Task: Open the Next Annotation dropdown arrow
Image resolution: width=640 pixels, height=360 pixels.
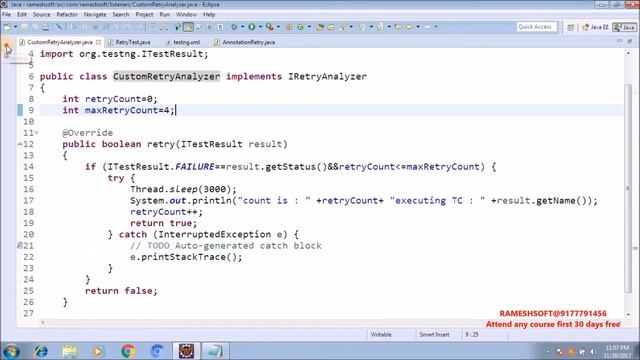Action: coord(371,27)
